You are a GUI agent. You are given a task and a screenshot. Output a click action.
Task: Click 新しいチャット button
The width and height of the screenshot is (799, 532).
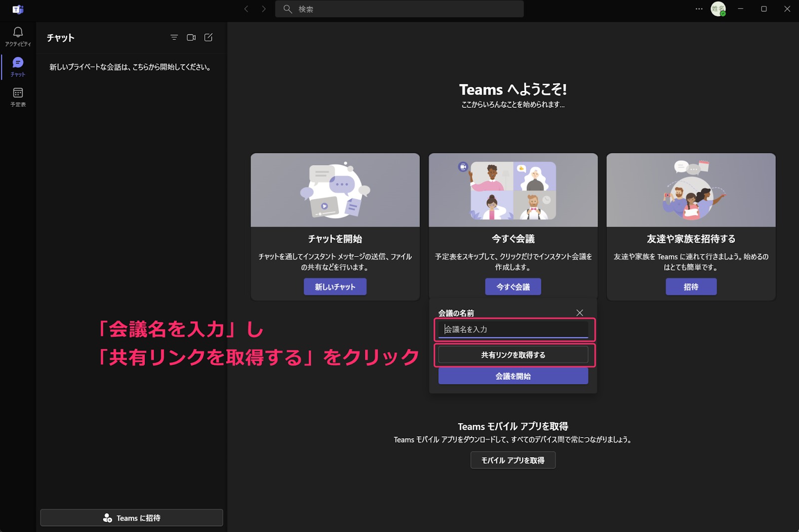pos(335,287)
